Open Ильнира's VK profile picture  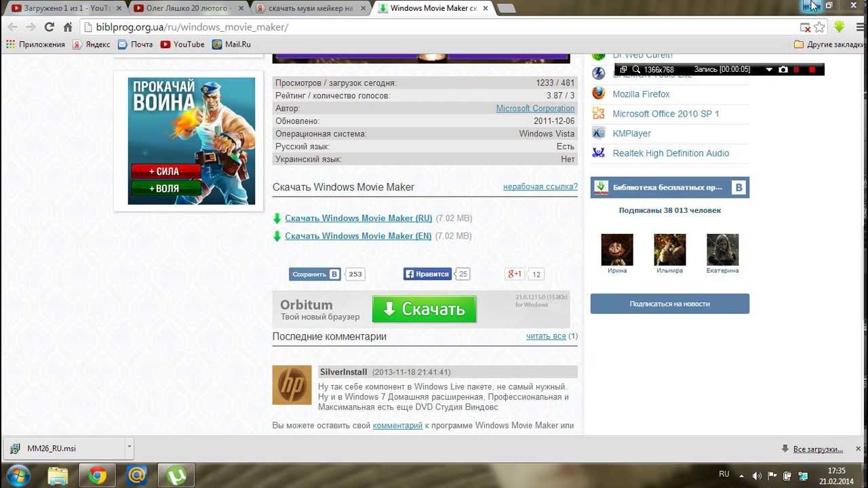[x=669, y=249]
